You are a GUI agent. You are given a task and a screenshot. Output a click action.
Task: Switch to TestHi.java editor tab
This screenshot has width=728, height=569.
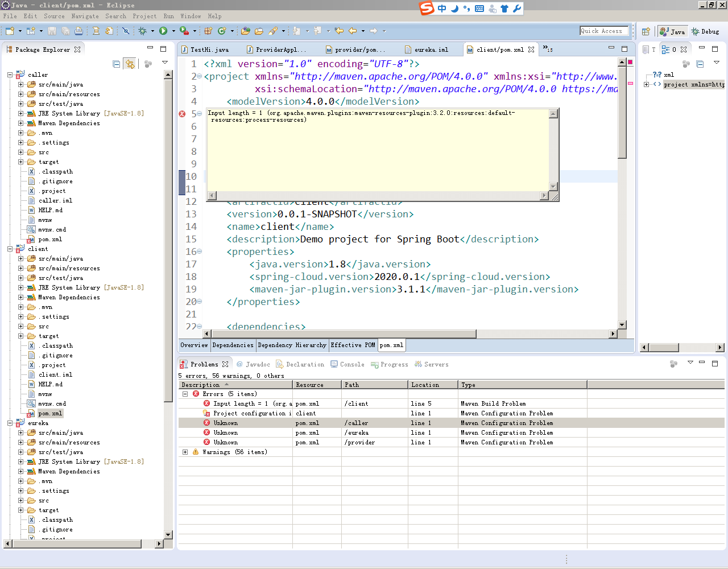coord(206,50)
